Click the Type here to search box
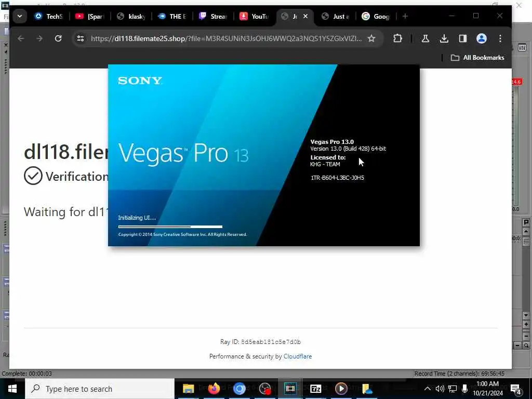532x399 pixels. pos(100,389)
